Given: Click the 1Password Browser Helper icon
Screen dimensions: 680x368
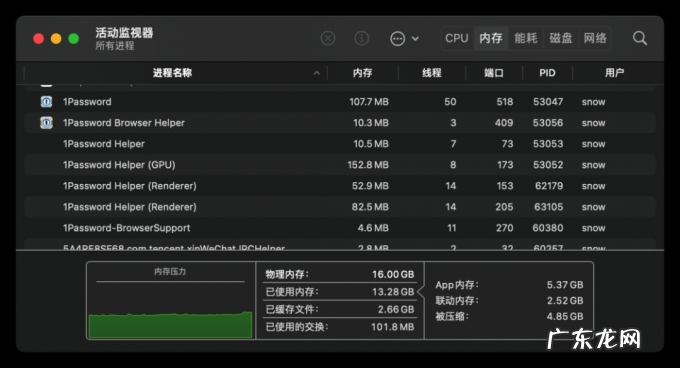Looking at the screenshot, I should [x=46, y=123].
